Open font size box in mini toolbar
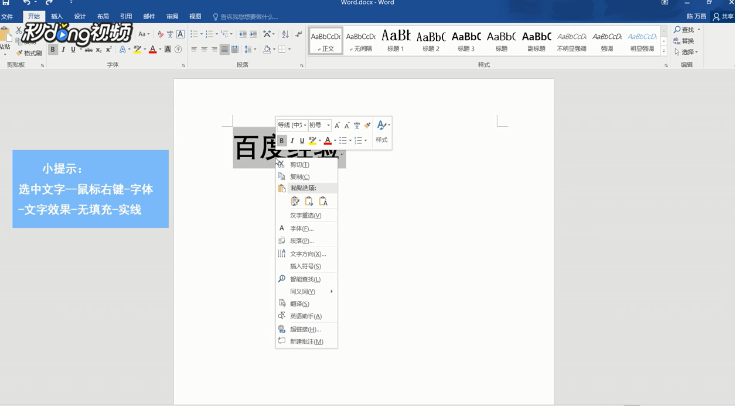The width and height of the screenshot is (735, 406). click(320, 125)
